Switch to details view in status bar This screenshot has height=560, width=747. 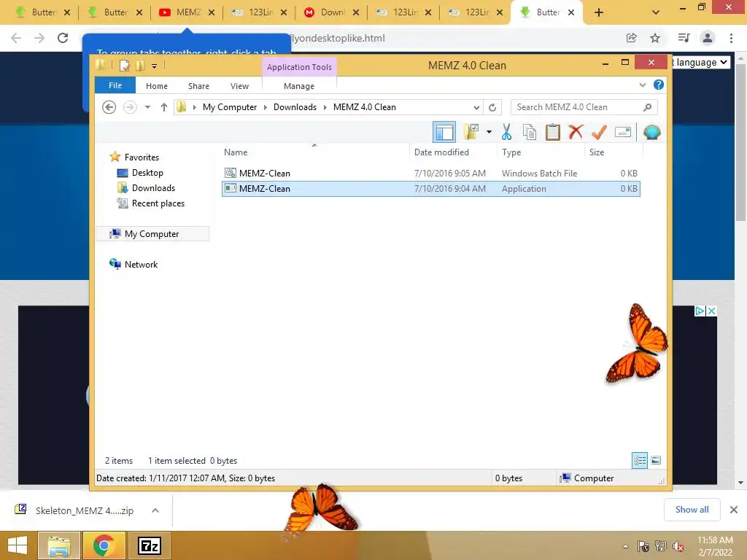640,461
